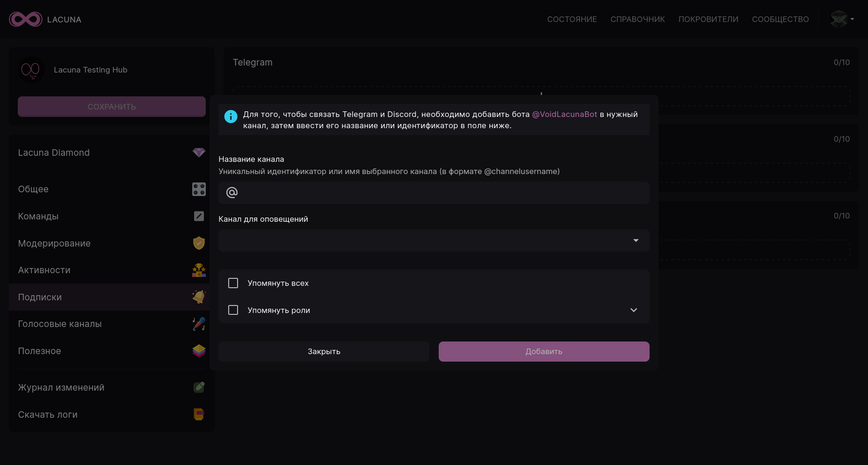Open the Канал для оповещений dropdown
The image size is (868, 465).
(434, 240)
